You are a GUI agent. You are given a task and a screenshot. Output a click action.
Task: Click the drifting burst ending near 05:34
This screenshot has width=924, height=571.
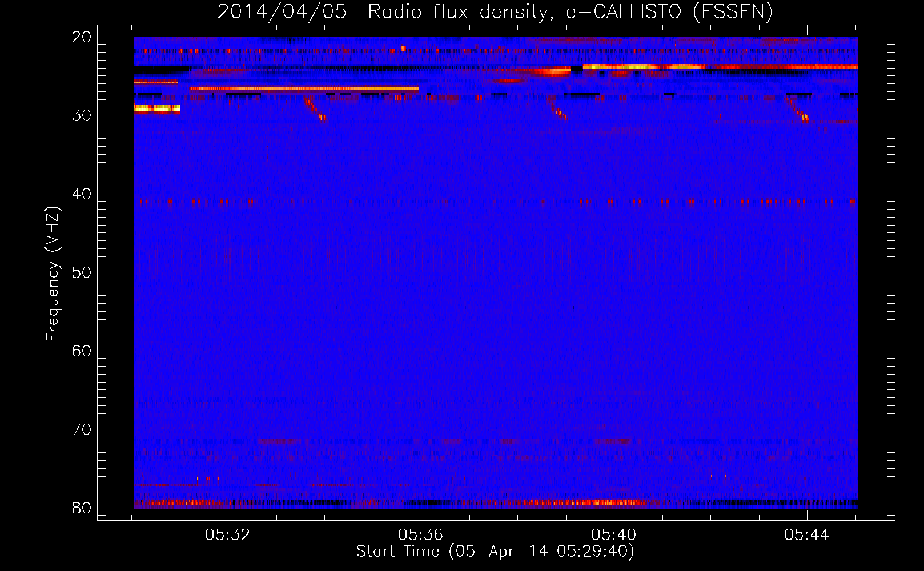(x=316, y=109)
